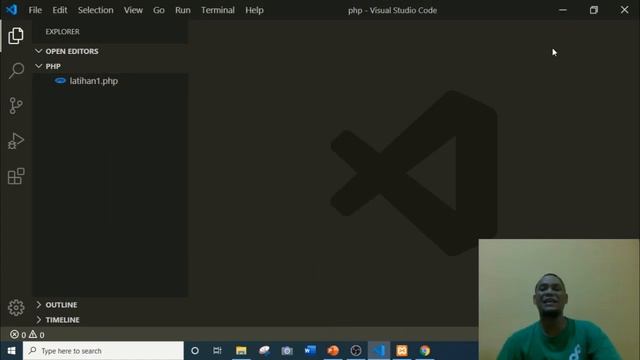Minimize the Visual Studio Code window
This screenshot has height=360, width=640.
tap(563, 10)
